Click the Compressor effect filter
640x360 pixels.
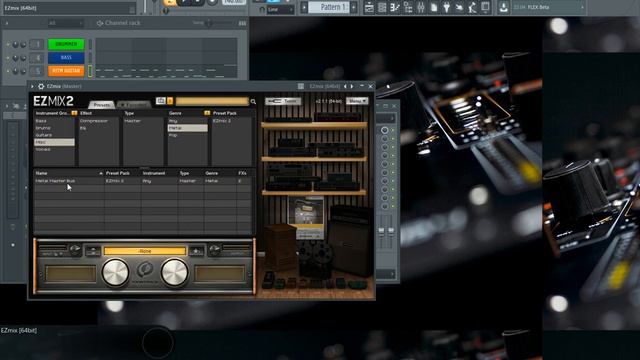click(98, 121)
